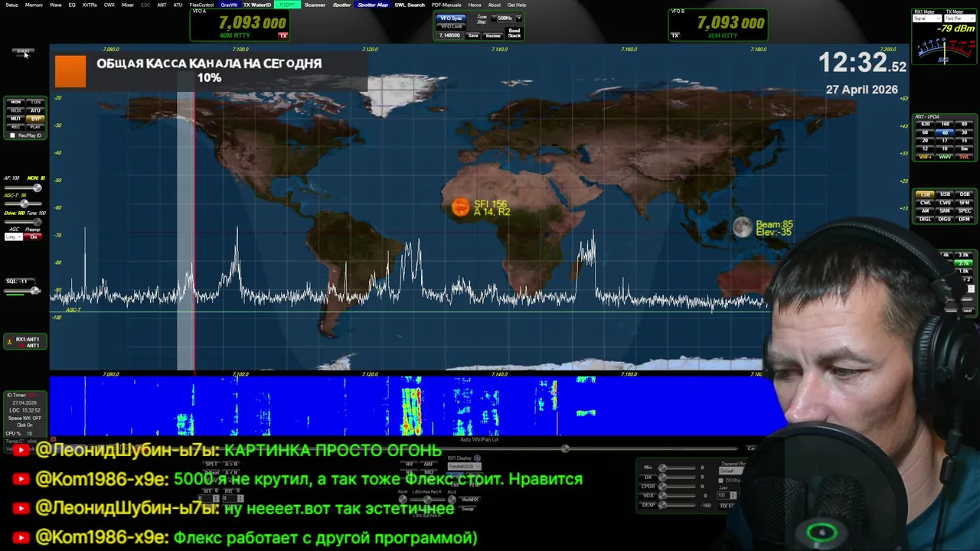Select the 20 meter band
The height and width of the screenshot is (551, 980).
(925, 140)
